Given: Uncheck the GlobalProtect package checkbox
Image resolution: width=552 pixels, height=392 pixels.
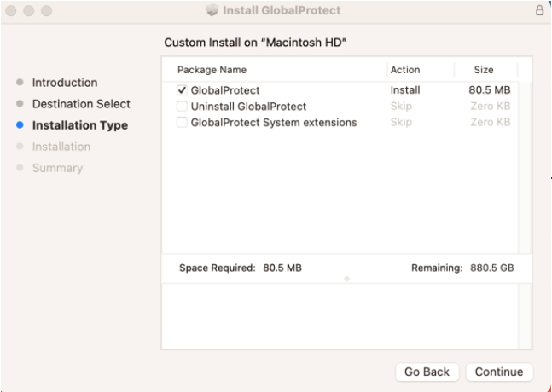Looking at the screenshot, I should [x=182, y=89].
